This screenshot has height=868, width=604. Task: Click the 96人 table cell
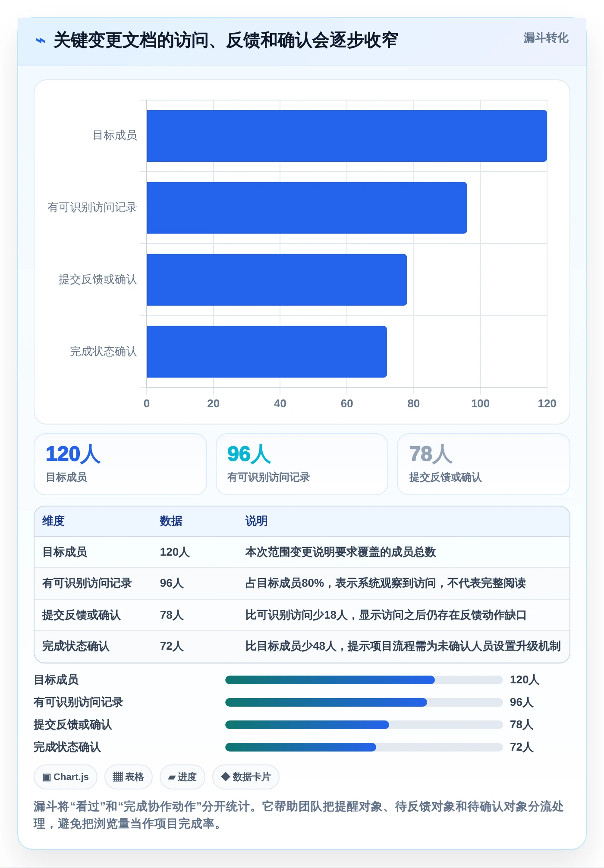[172, 583]
